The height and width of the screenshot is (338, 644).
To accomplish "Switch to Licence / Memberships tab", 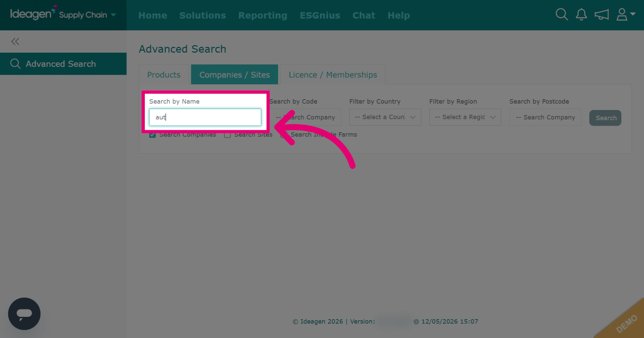I will [333, 75].
